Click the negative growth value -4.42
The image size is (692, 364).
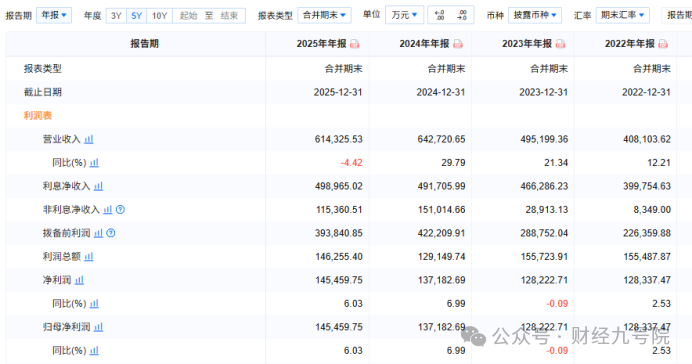click(x=352, y=163)
